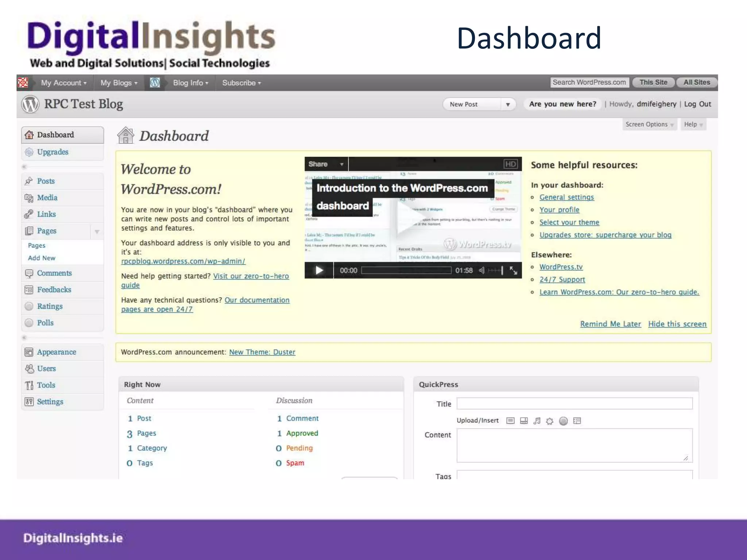The width and height of the screenshot is (747, 560).
Task: Click the dmifeighery username link
Action: (657, 104)
